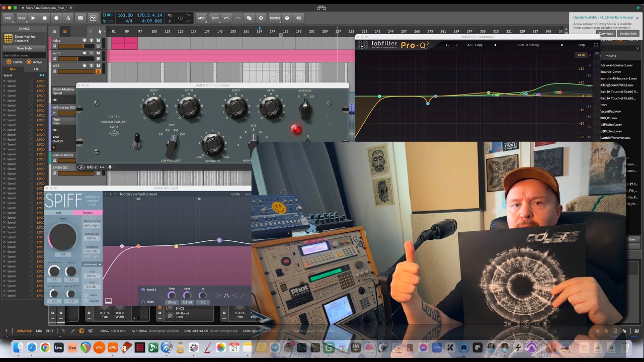Adjust the SPIFF sensitivity knob
The image size is (644, 362).
coord(54,271)
